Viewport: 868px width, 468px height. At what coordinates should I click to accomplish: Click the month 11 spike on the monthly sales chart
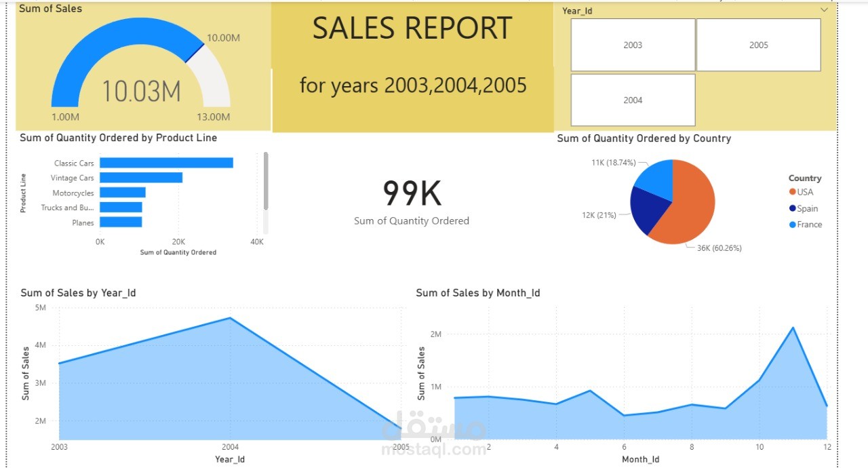point(793,328)
